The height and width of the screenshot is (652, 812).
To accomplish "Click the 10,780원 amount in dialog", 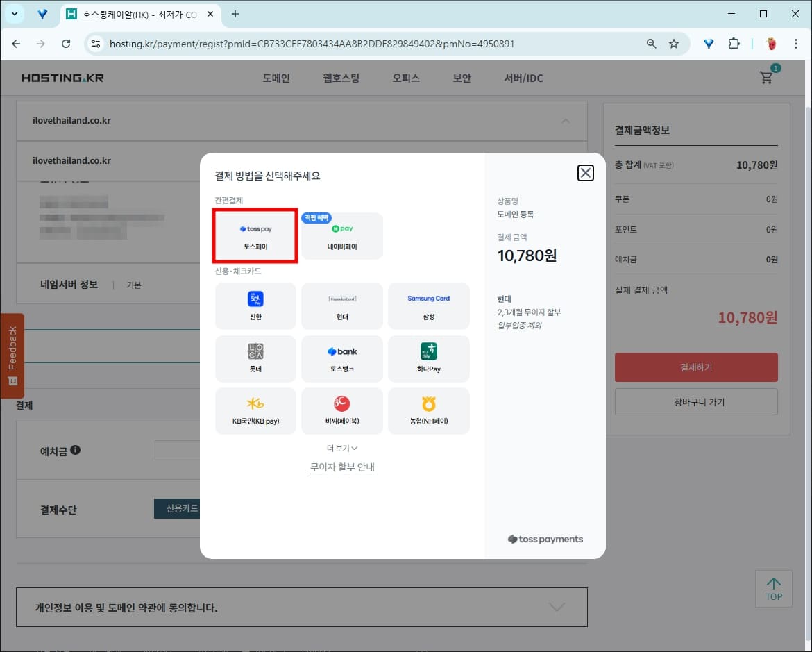I will (x=527, y=255).
